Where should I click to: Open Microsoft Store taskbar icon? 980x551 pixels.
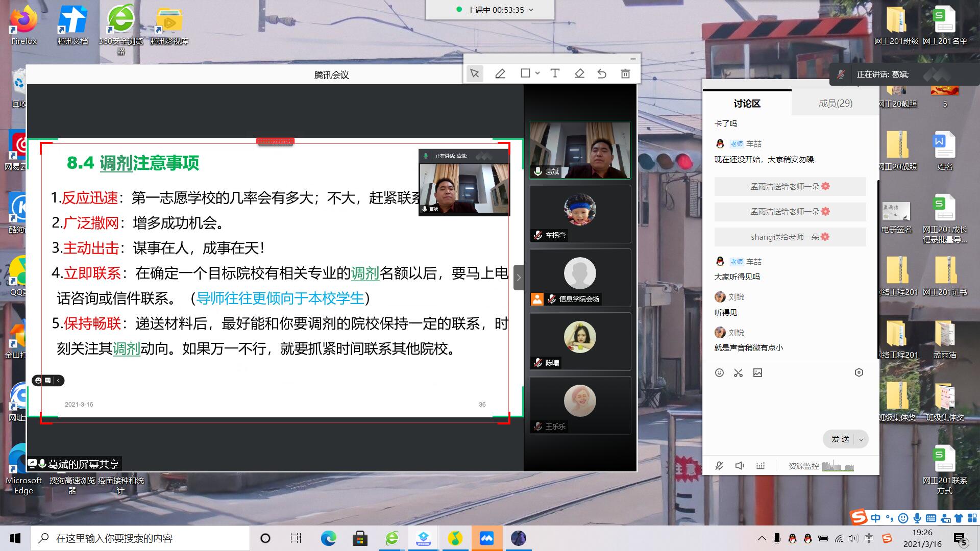tap(360, 538)
